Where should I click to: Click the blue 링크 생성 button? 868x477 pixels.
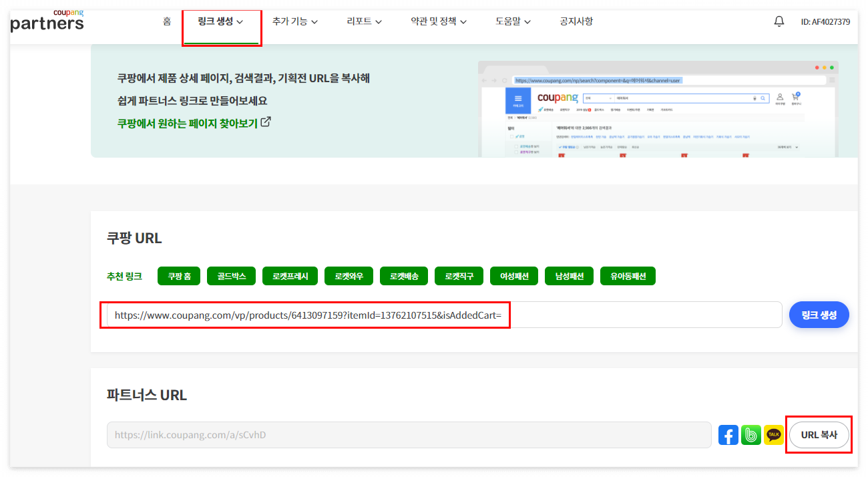click(819, 314)
